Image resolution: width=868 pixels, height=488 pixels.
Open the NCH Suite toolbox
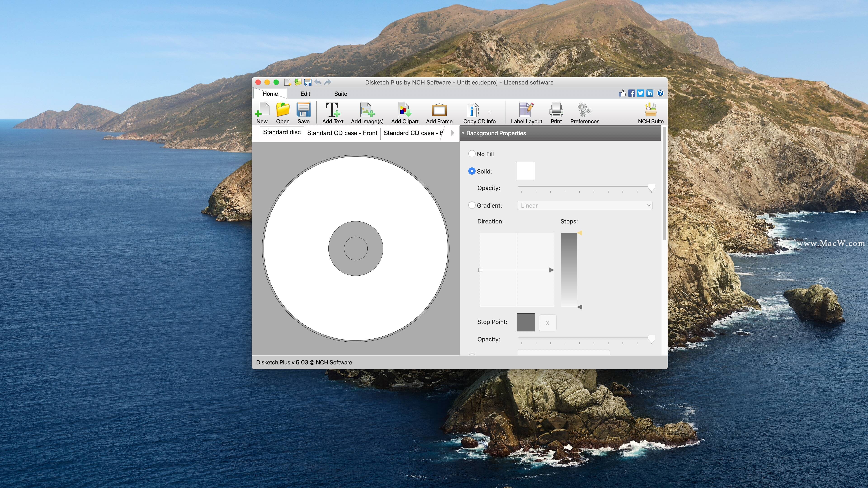tap(650, 113)
